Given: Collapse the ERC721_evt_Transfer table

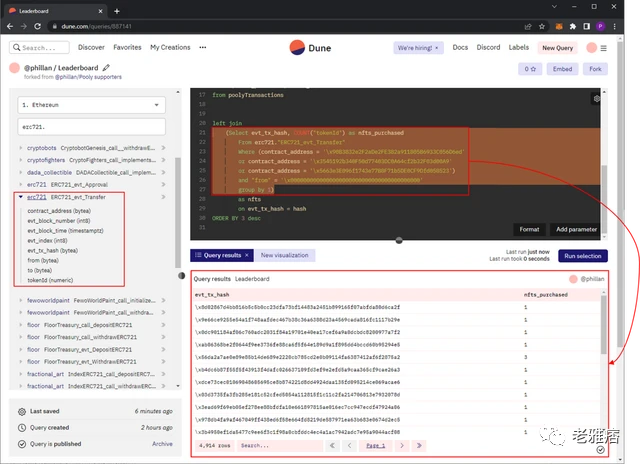Looking at the screenshot, I should click(21, 197).
